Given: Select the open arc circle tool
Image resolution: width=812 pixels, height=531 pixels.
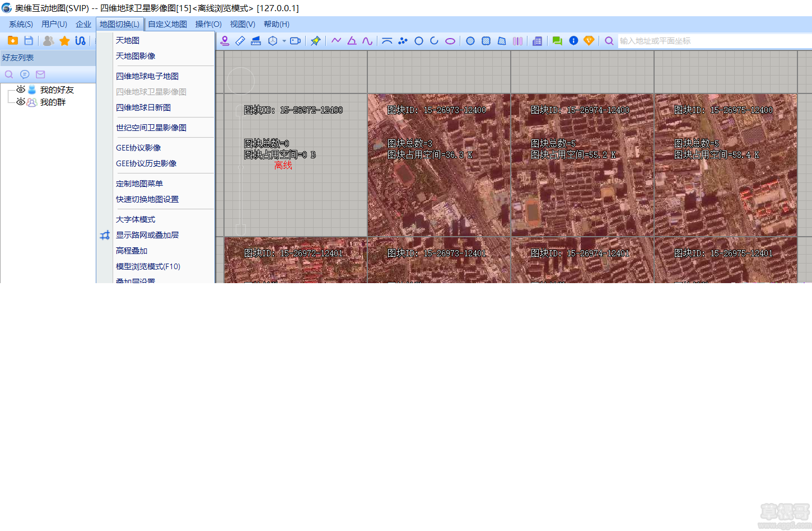Looking at the screenshot, I should pyautogui.click(x=434, y=41).
